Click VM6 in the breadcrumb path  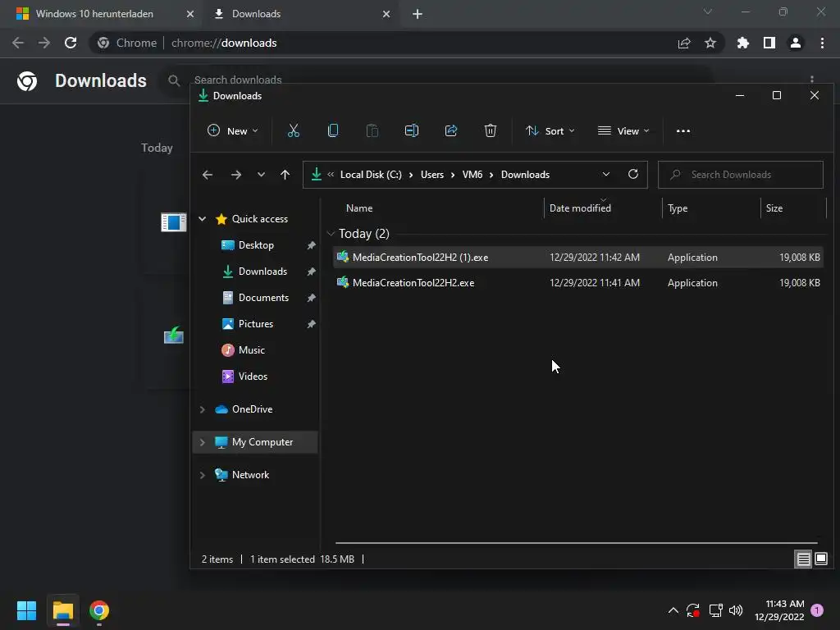[x=472, y=175]
